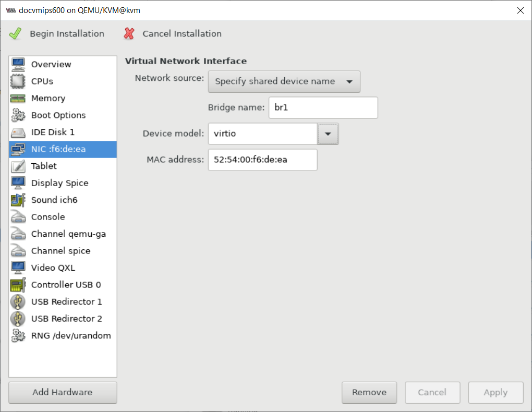The width and height of the screenshot is (532, 412).
Task: Click the Video QXL monitor icon
Action: 18,268
